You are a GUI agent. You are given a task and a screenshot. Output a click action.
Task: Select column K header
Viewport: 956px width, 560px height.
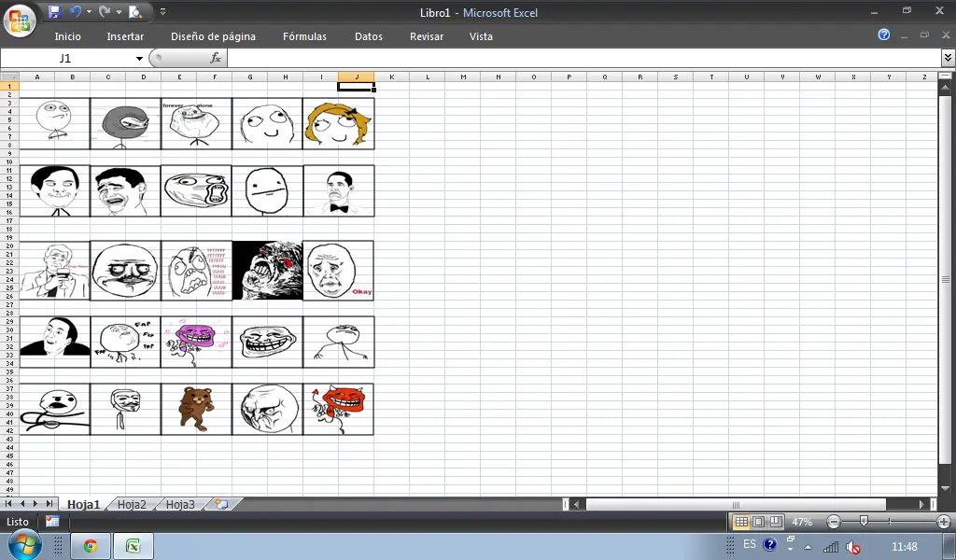[x=391, y=77]
